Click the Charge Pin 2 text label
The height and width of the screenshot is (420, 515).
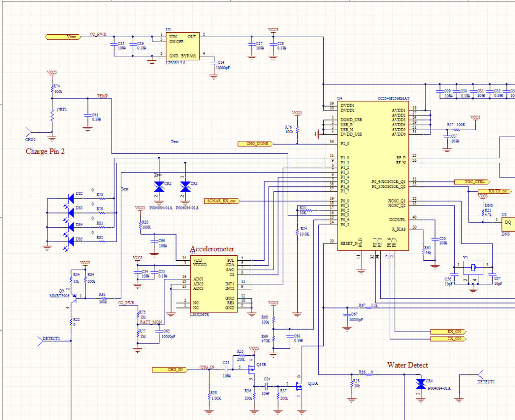(45, 151)
